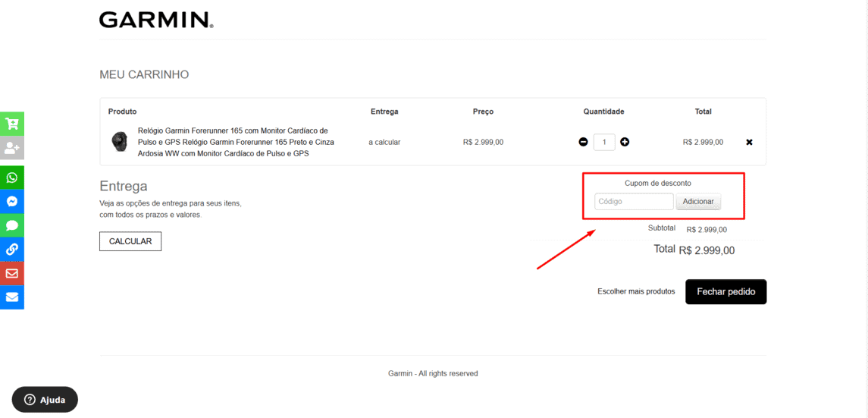Click the Quantidade column header

[x=603, y=112]
